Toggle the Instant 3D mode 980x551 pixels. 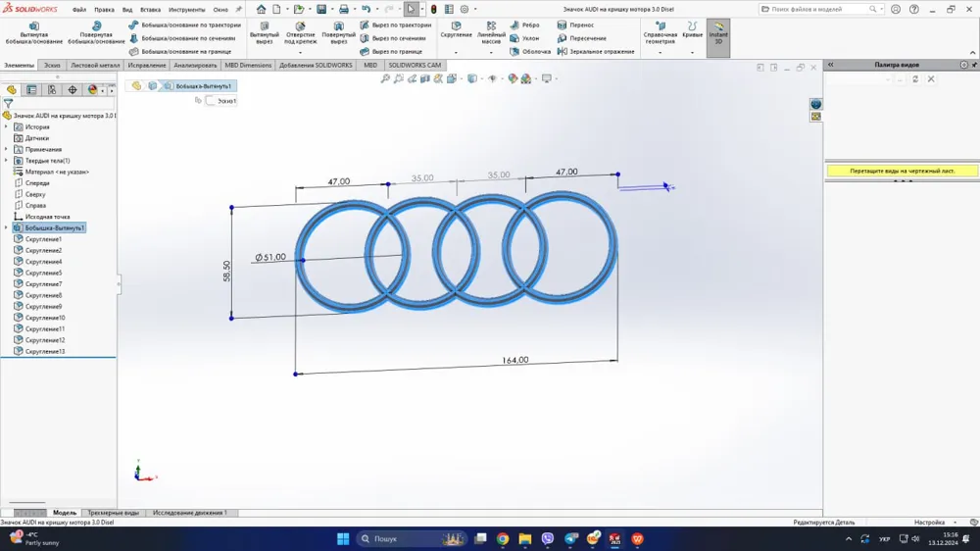(x=718, y=37)
